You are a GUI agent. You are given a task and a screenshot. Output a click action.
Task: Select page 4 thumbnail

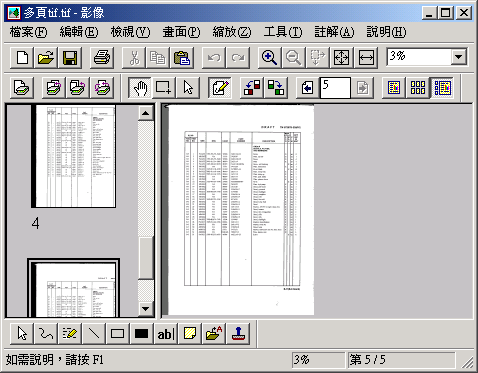(74, 156)
